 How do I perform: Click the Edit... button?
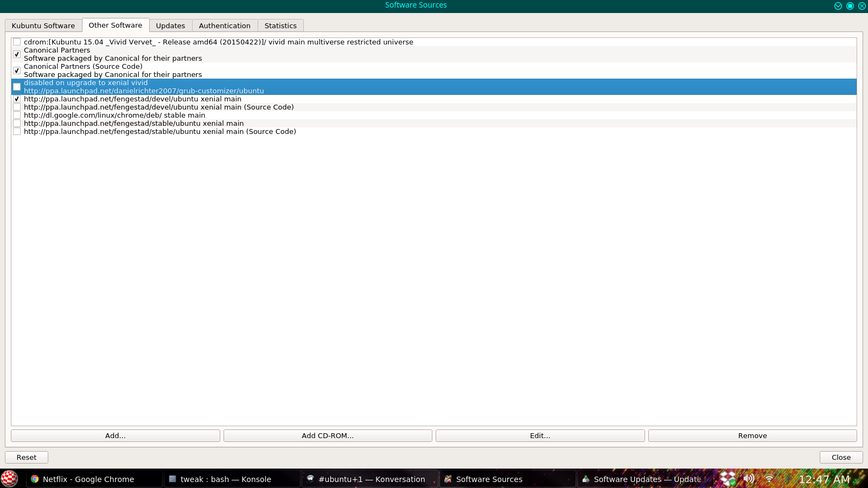[x=540, y=435]
